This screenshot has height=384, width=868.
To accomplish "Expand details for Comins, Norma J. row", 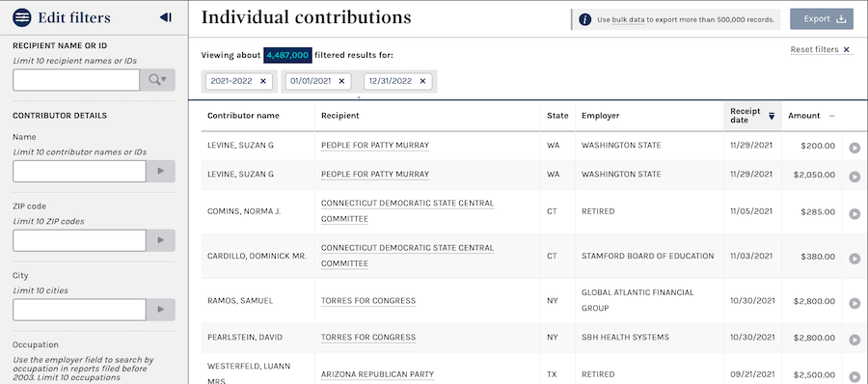I will coord(854,214).
